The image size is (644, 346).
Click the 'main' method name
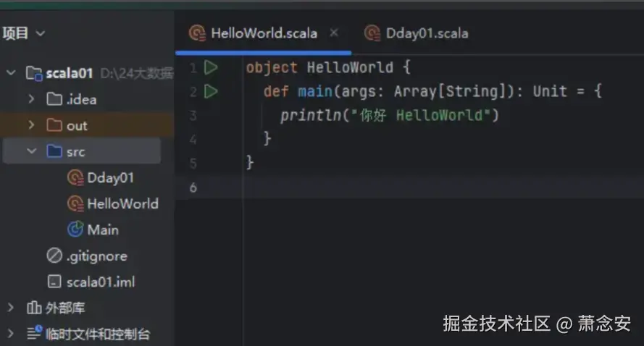coord(315,91)
